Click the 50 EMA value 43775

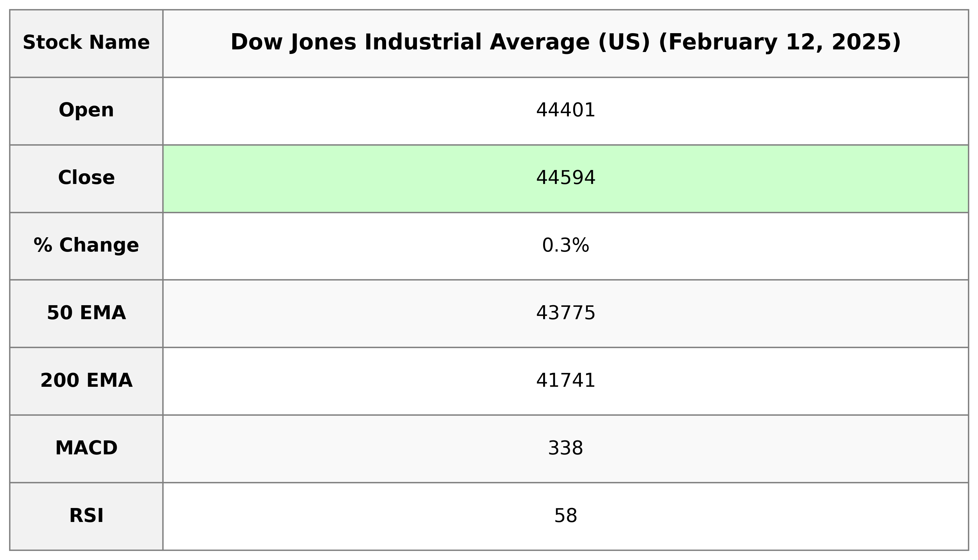565,313
